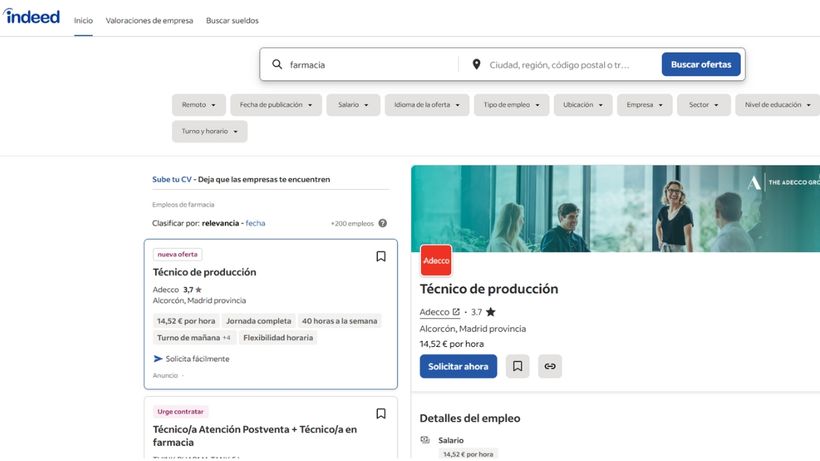The width and height of the screenshot is (820, 461).
Task: Click the star rating icon beside 3.7
Action: pyautogui.click(x=490, y=312)
